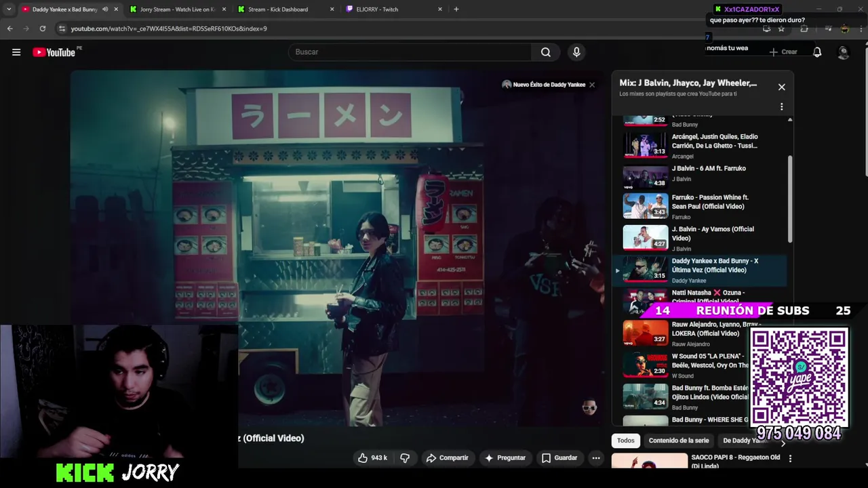Click the playlist panel scrollbar
This screenshot has height=488, width=868.
789,198
